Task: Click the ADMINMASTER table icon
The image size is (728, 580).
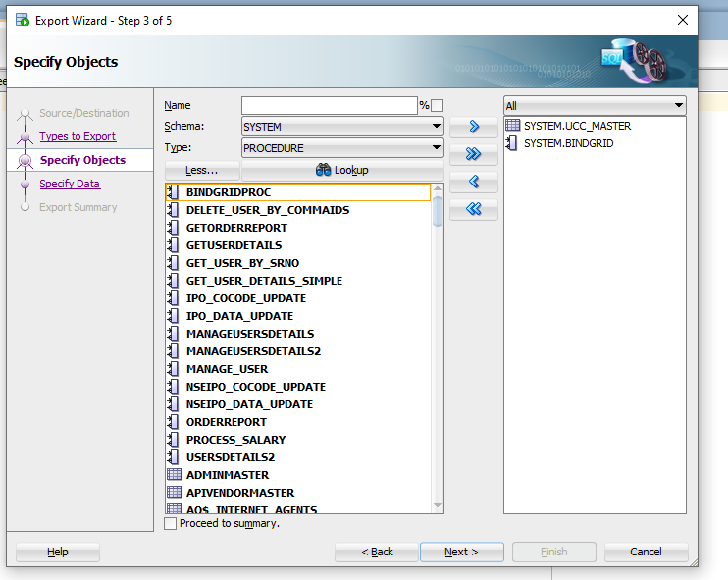Action: (174, 475)
